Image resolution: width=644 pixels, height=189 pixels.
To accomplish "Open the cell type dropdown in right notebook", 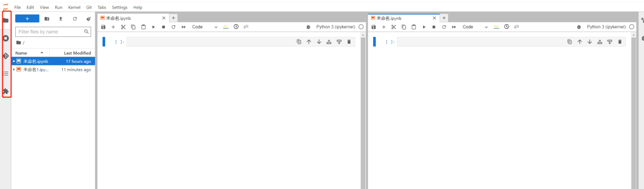I will pos(475,27).
